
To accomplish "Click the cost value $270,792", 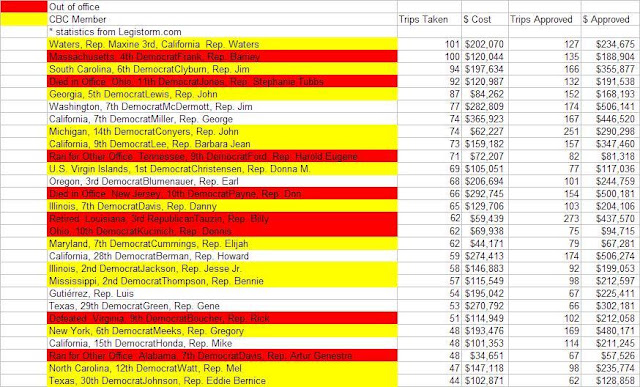I will click(x=484, y=306).
